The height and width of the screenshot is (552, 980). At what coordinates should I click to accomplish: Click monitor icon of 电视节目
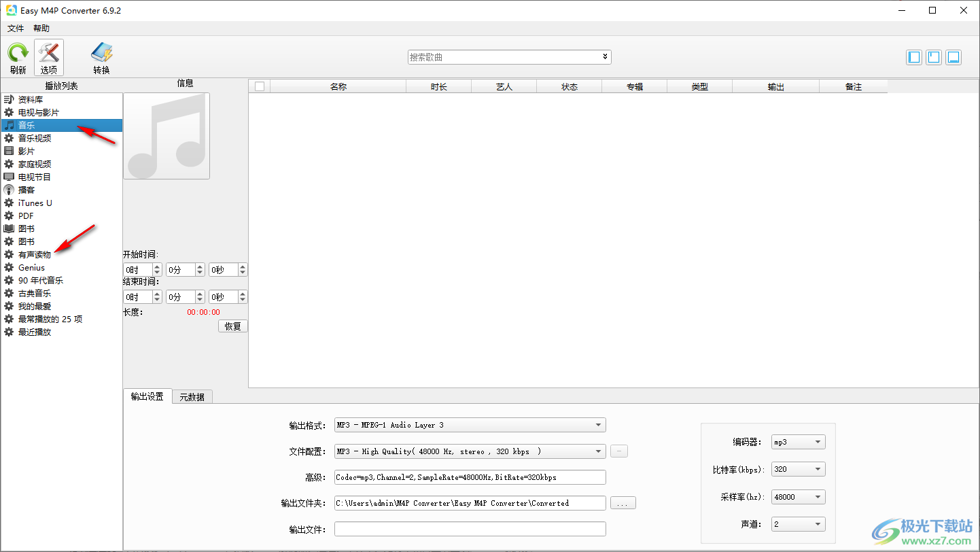click(x=9, y=177)
